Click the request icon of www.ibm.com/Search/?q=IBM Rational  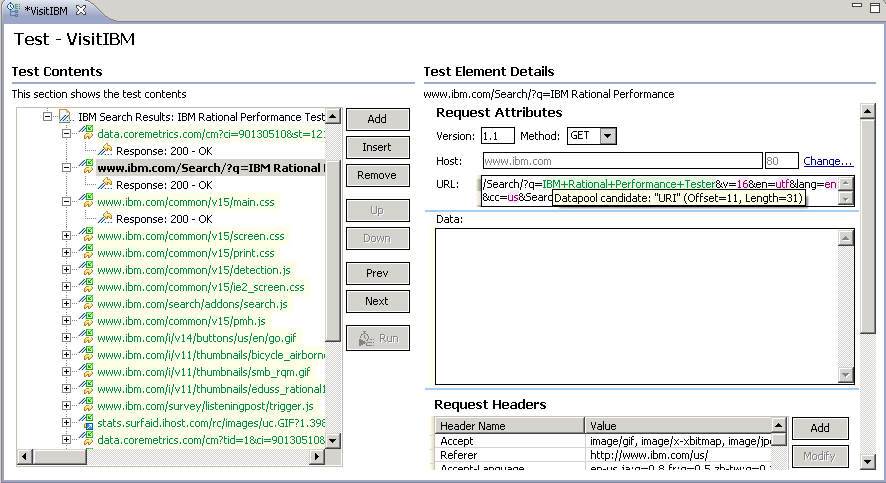(86, 167)
